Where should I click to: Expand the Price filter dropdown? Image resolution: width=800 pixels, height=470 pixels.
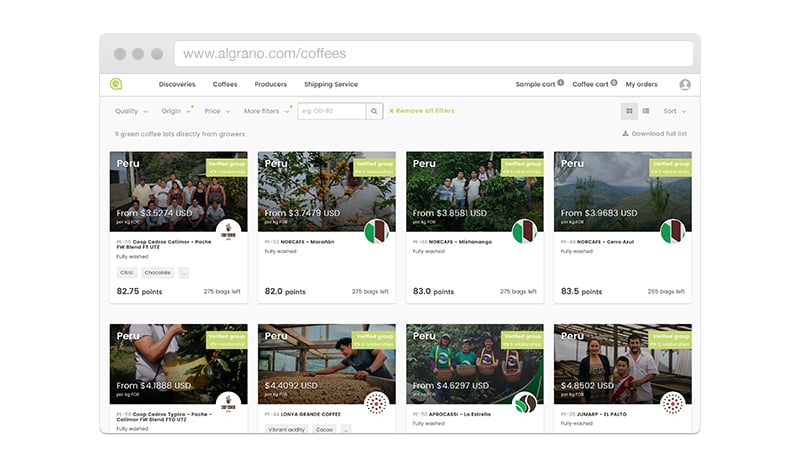click(x=217, y=111)
